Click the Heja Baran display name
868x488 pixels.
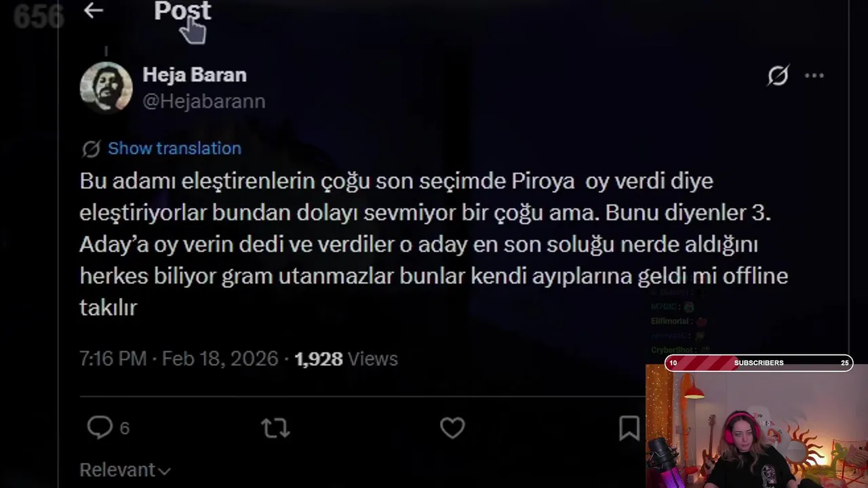[195, 75]
